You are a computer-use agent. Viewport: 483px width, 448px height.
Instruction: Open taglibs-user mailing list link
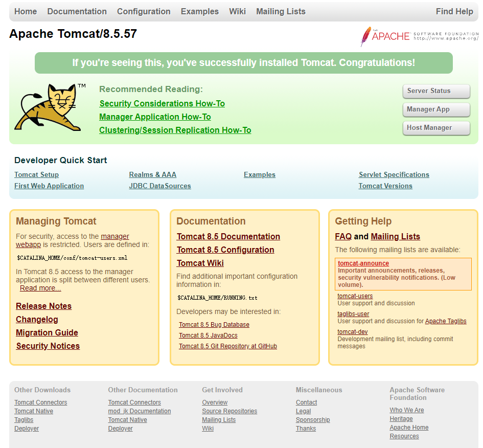pos(353,314)
